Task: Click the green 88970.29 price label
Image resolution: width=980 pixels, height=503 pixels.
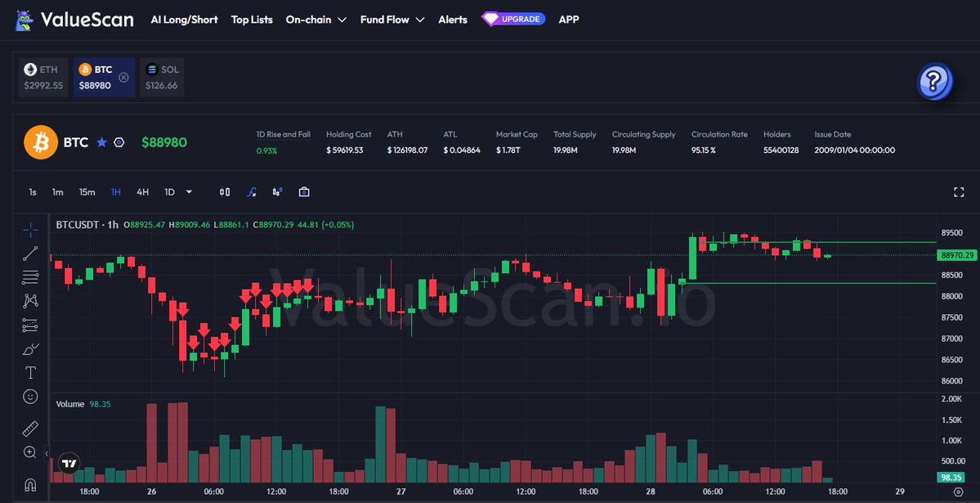Action: 957,255
